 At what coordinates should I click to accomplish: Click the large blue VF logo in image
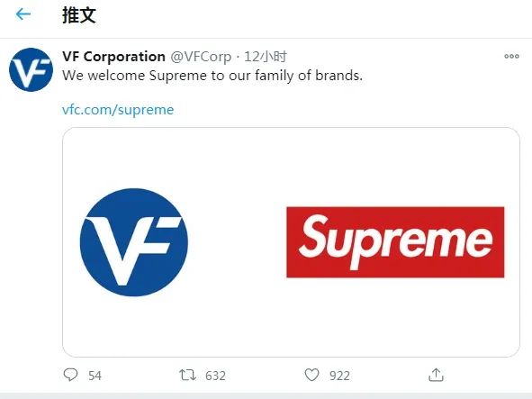[x=134, y=242]
